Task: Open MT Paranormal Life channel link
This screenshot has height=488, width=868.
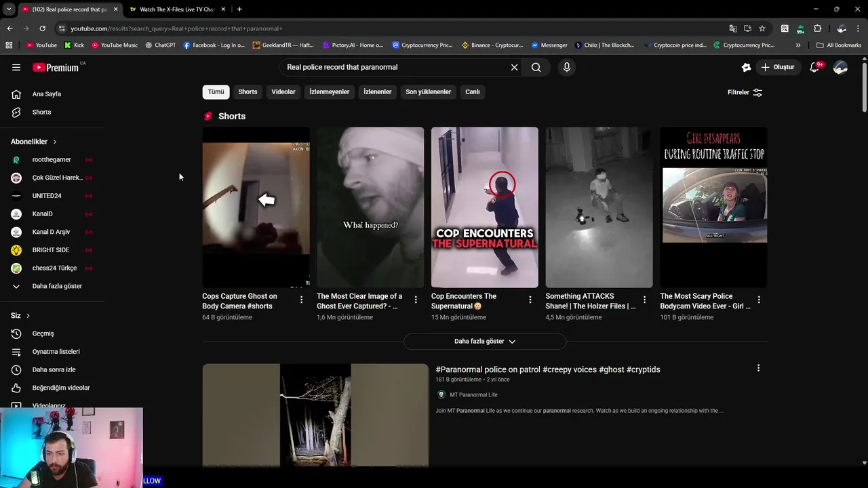Action: pyautogui.click(x=473, y=395)
